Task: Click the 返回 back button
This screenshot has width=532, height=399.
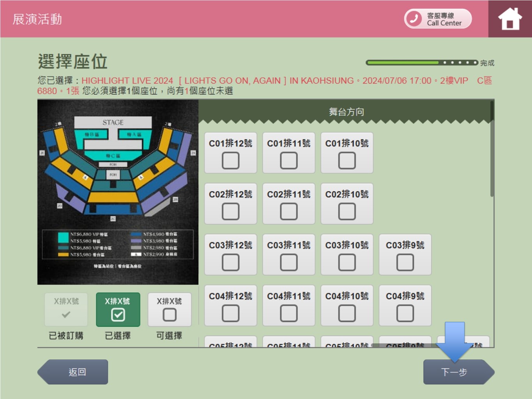Action: click(73, 372)
